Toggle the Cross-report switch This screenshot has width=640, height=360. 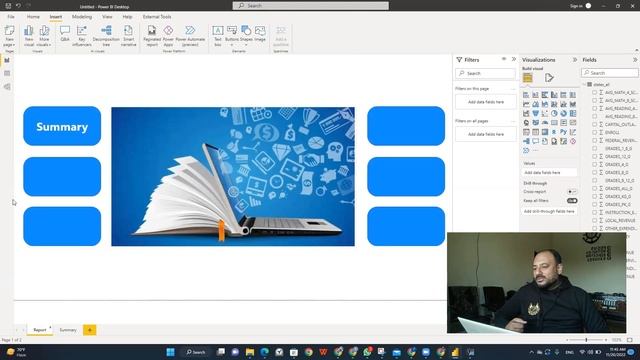572,191
